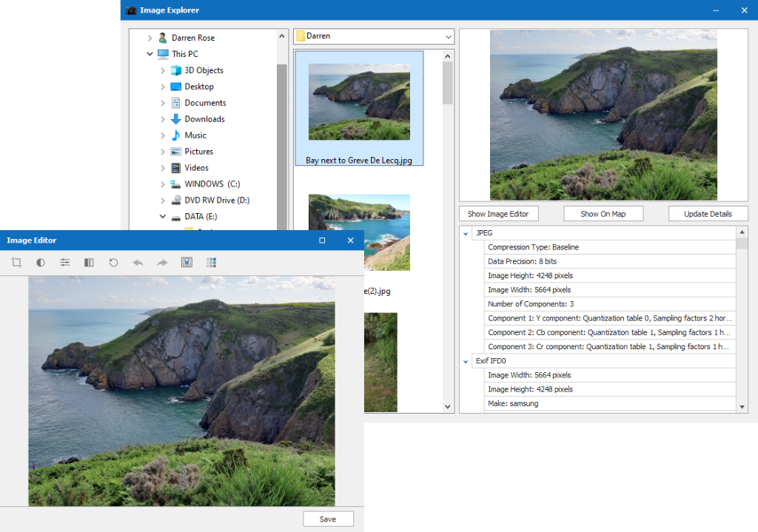Click the redo arrow in editor toolbar
The height and width of the screenshot is (532, 758).
pyautogui.click(x=162, y=263)
